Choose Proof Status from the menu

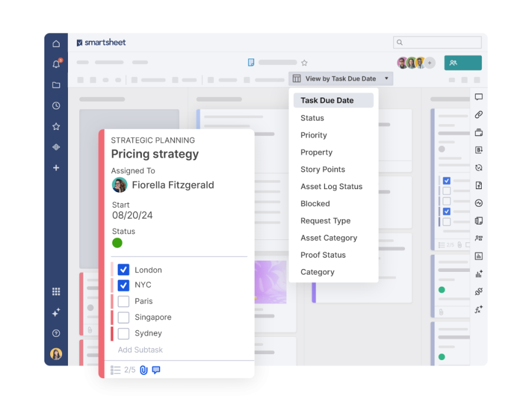[323, 255]
